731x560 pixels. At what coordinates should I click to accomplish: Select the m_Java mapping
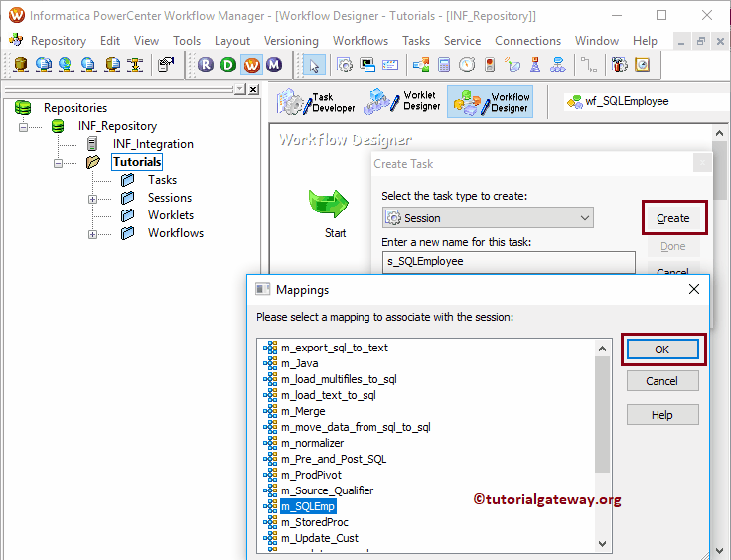[299, 363]
